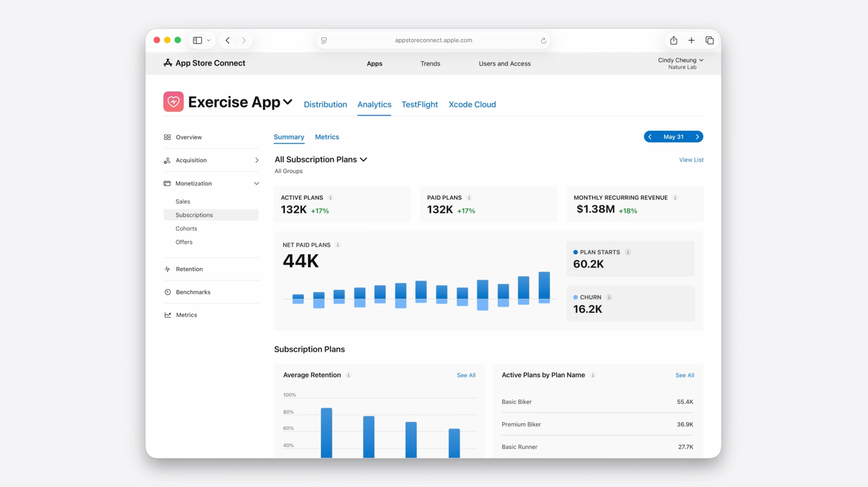Open a new tab with plus icon

coord(691,40)
